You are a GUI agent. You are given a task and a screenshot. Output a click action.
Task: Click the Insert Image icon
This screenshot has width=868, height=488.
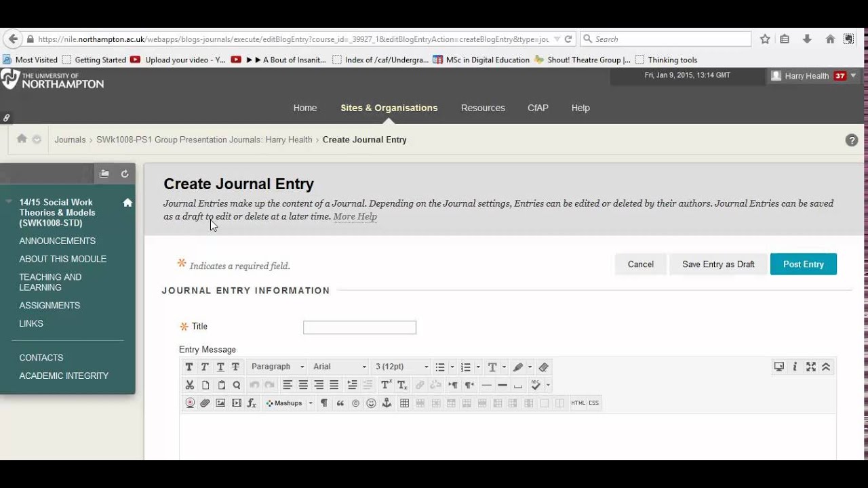[x=221, y=403]
